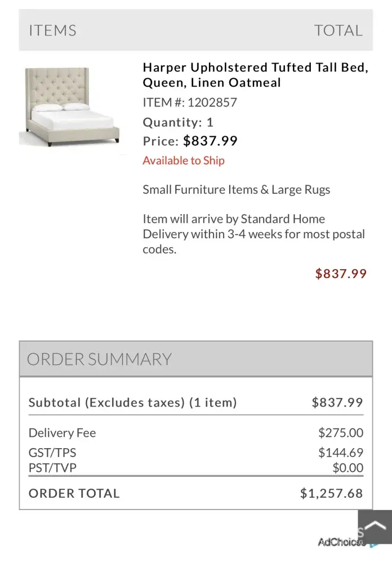Click the scroll-to-top chevron button
This screenshot has height=563, width=392.
tap(375, 526)
